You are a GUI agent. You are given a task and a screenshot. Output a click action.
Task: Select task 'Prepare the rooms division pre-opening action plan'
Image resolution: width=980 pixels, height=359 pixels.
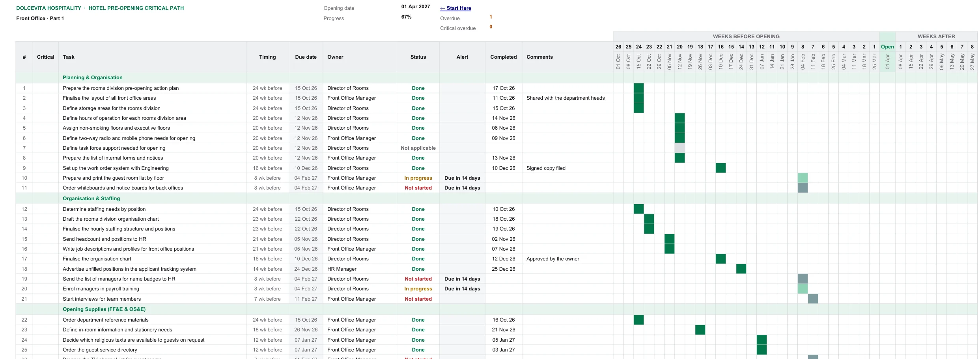(121, 88)
